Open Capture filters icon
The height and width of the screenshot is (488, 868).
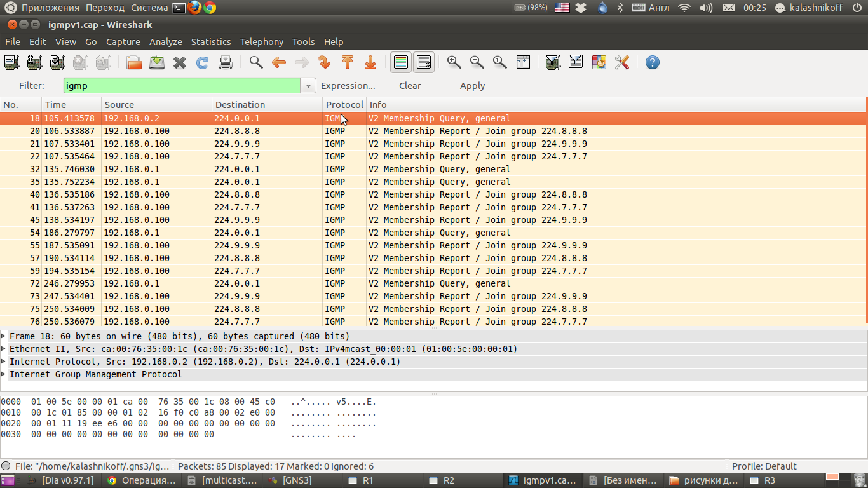[x=553, y=62]
